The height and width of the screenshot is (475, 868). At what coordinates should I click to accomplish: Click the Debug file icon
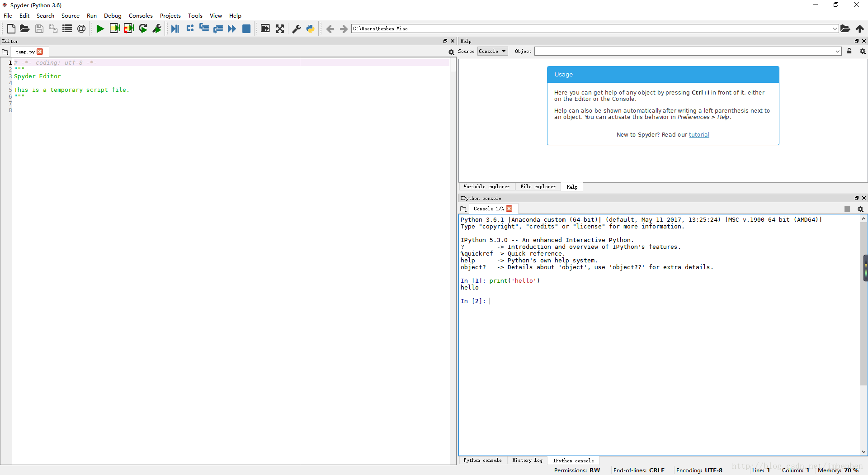tap(175, 29)
